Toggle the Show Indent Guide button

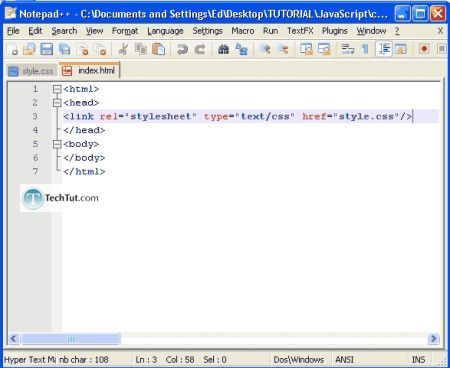pyautogui.click(x=384, y=49)
